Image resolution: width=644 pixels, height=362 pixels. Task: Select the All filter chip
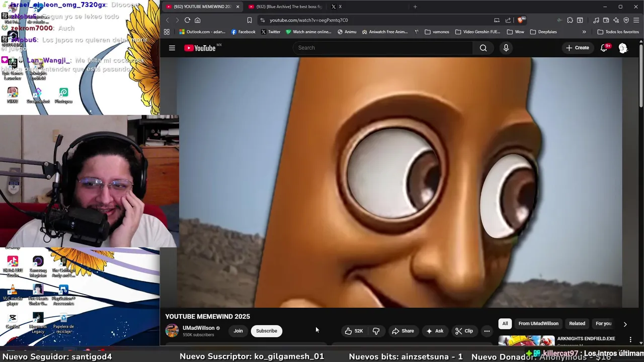[505, 324]
